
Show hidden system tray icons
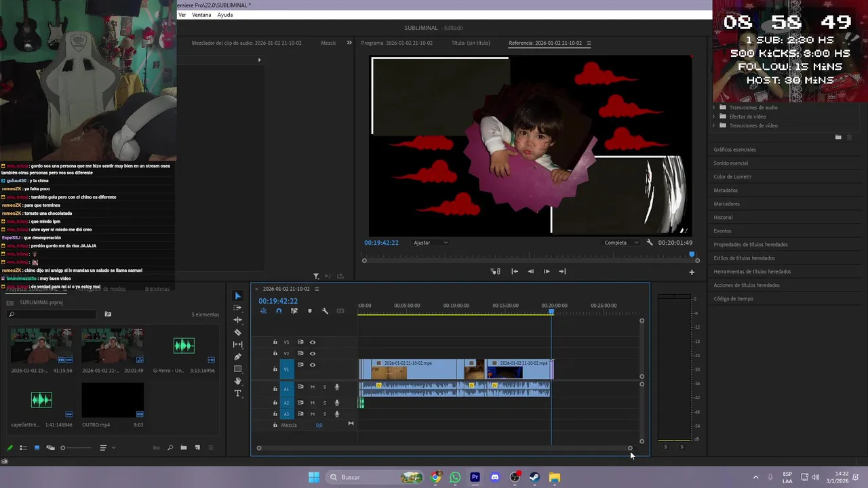click(755, 477)
